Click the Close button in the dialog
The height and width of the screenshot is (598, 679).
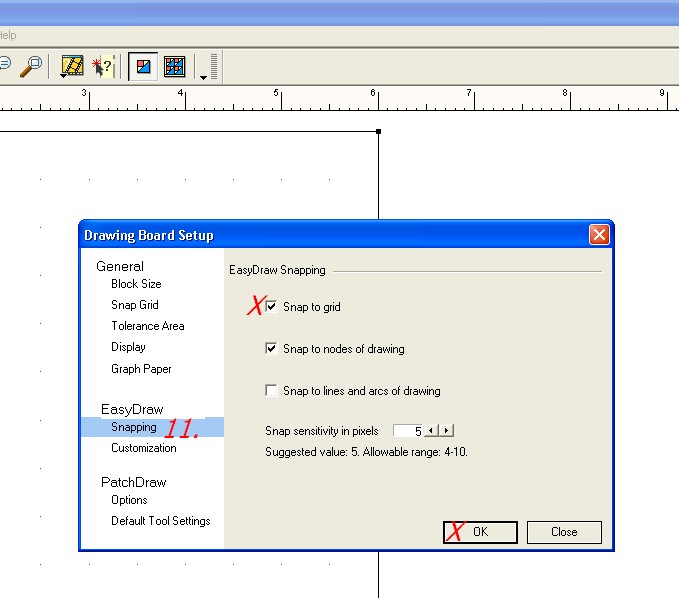click(x=564, y=532)
